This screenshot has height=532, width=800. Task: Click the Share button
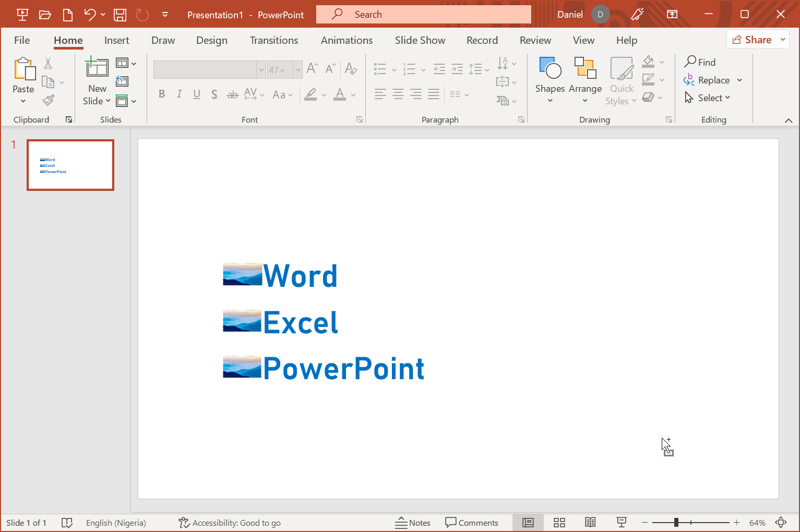(752, 40)
